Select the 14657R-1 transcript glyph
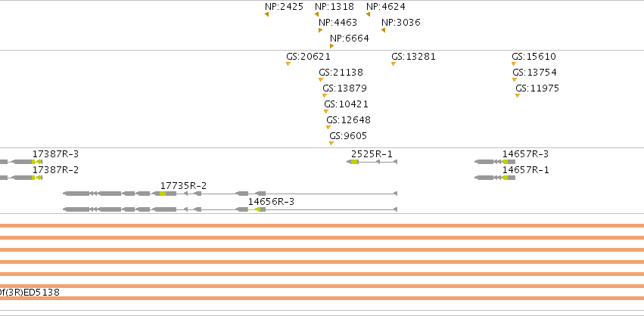 tap(495, 178)
